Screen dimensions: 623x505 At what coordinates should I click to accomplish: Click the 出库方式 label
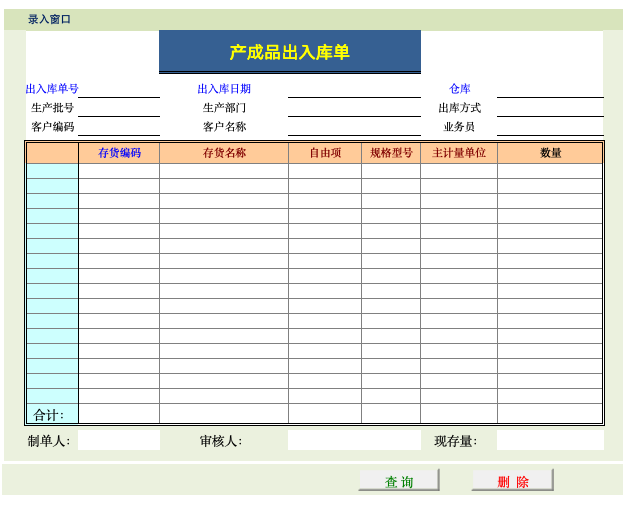coord(459,108)
